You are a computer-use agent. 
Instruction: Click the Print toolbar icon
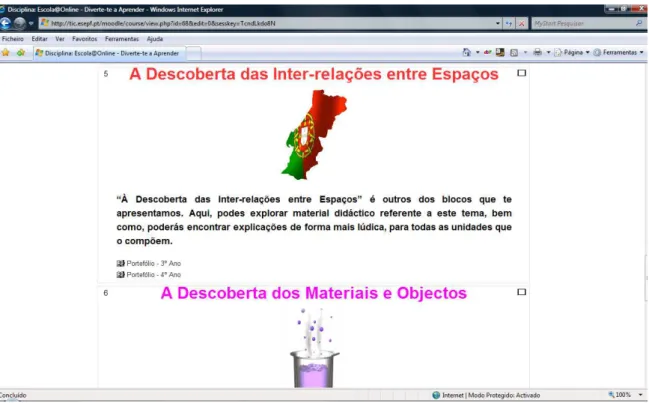tap(538, 53)
